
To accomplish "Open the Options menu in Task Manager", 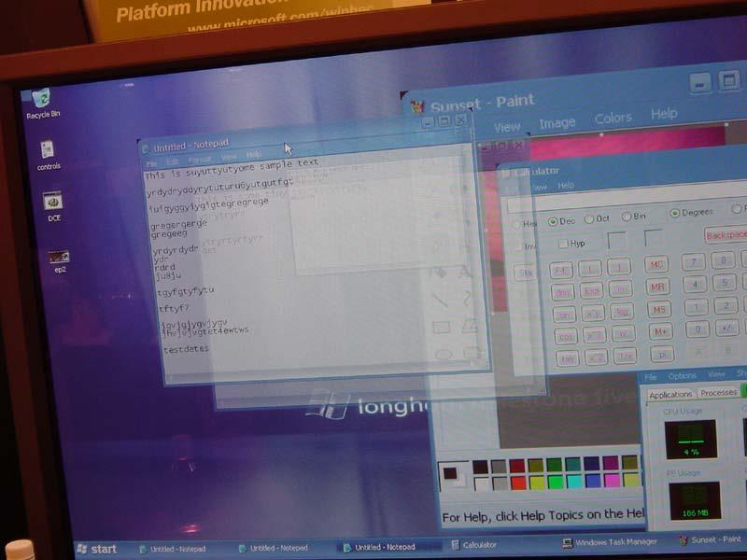I will (x=682, y=376).
